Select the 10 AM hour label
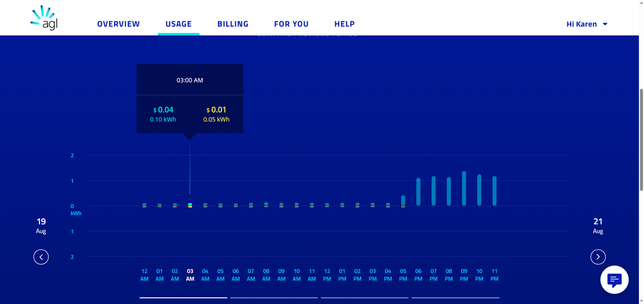 [x=297, y=275]
